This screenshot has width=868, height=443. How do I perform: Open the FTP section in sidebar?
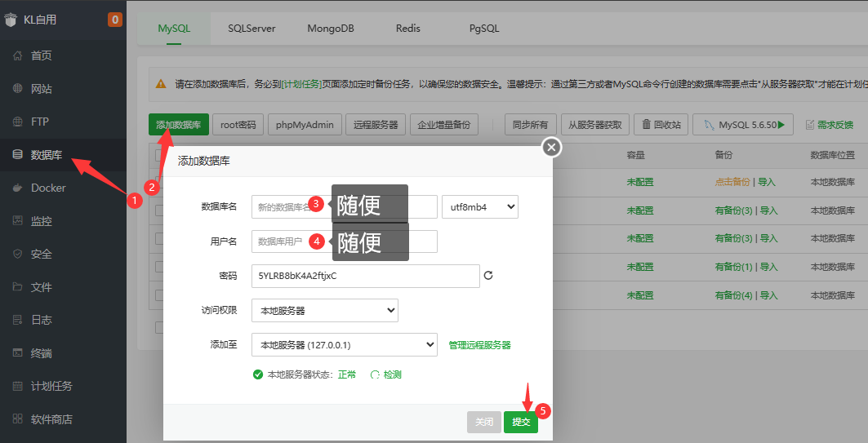40,122
